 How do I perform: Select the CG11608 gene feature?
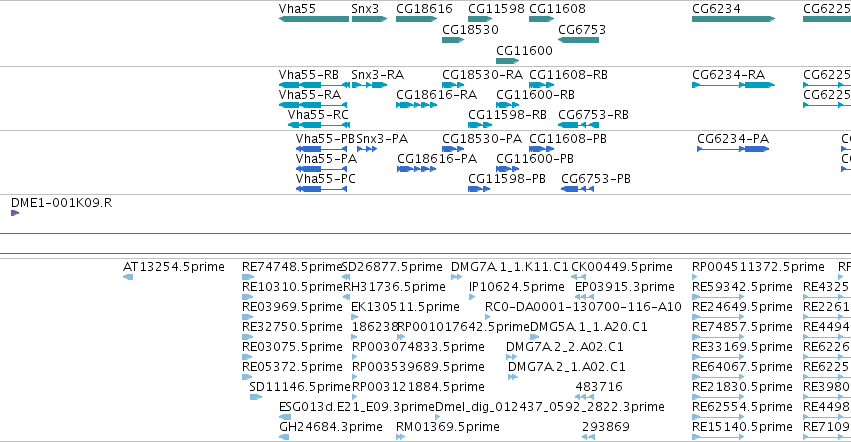pos(541,19)
